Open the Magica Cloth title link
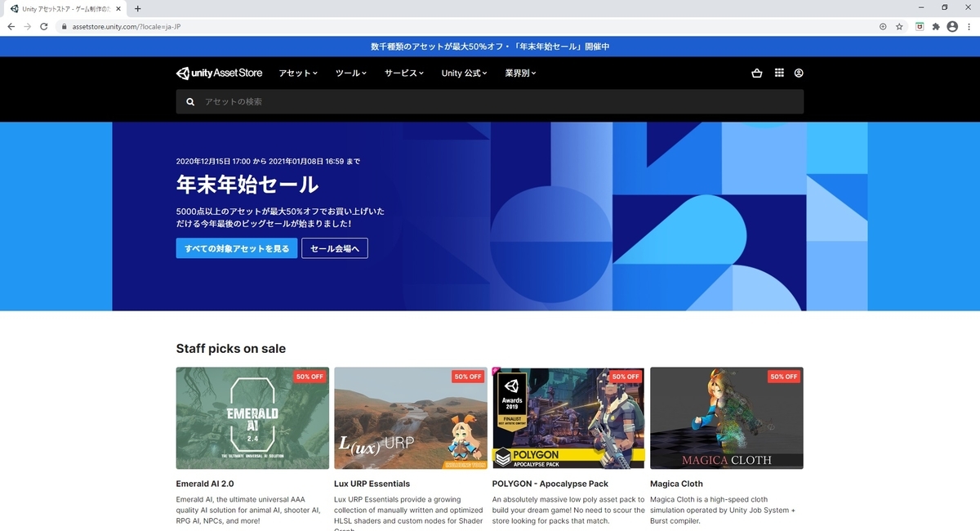The width and height of the screenshot is (980, 531). (x=676, y=484)
